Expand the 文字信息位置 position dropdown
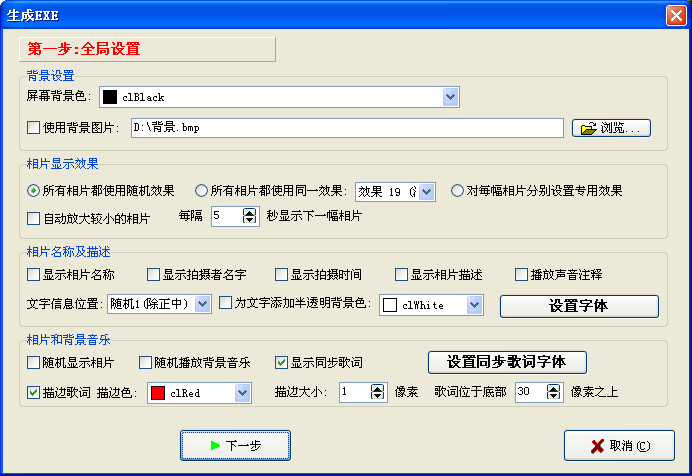Image resolution: width=692 pixels, height=476 pixels. pos(204,304)
